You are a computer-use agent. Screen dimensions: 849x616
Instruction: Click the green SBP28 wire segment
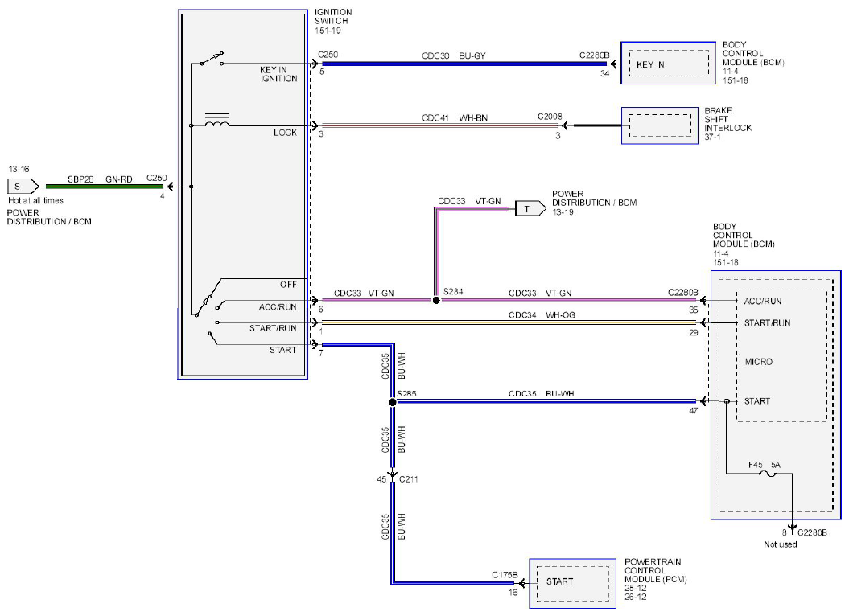[x=104, y=187]
